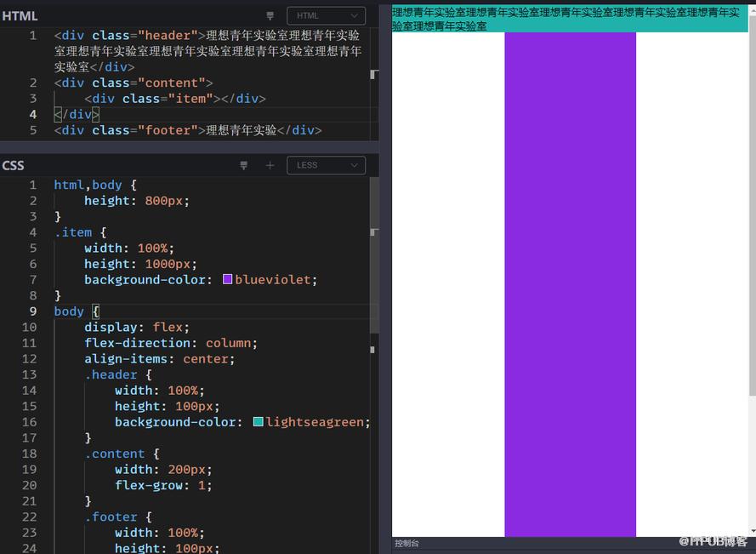The image size is (756, 554).
Task: Click the word "lightseagreen" in the CSS
Action: pos(315,422)
